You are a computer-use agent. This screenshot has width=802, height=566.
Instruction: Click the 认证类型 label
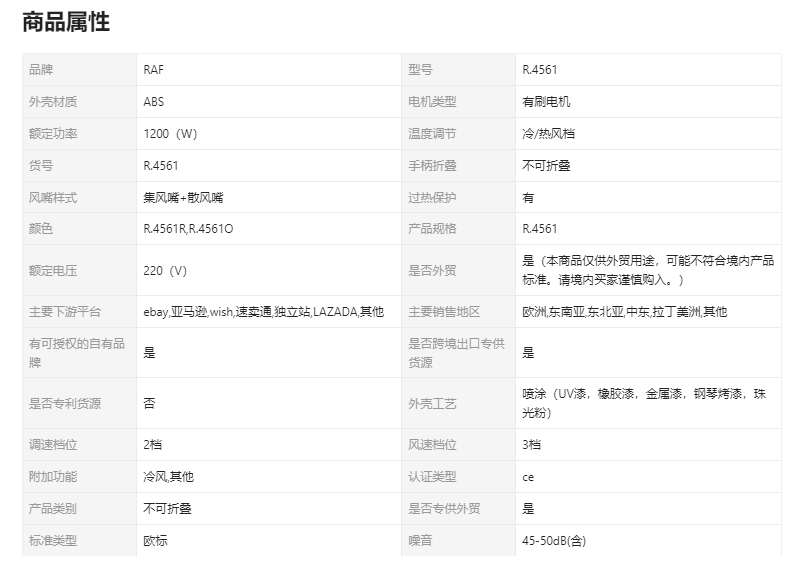click(432, 477)
